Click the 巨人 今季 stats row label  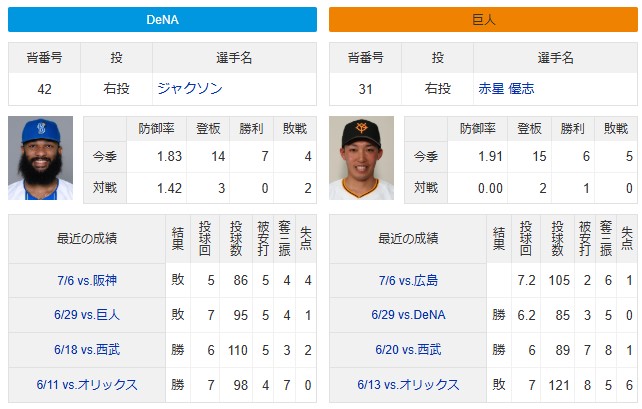coord(426,156)
